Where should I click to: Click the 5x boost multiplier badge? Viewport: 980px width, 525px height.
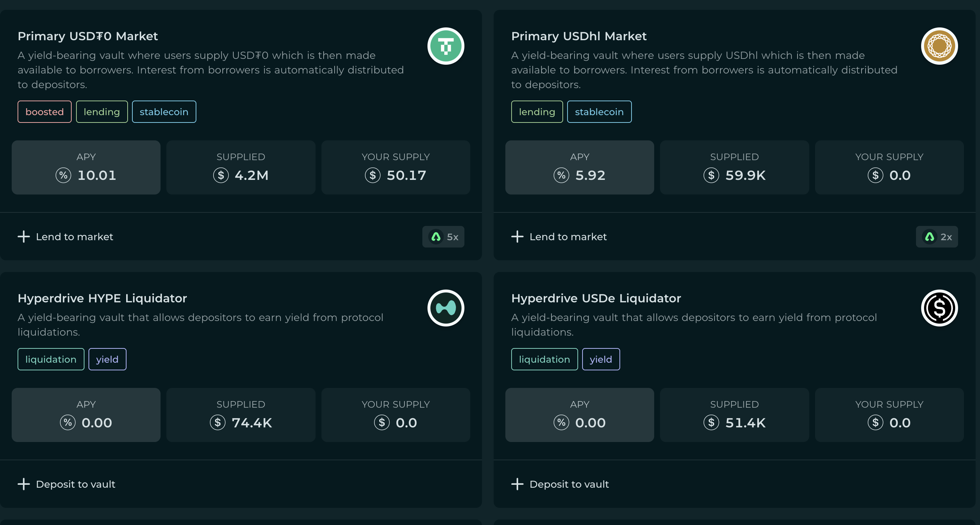pos(443,237)
